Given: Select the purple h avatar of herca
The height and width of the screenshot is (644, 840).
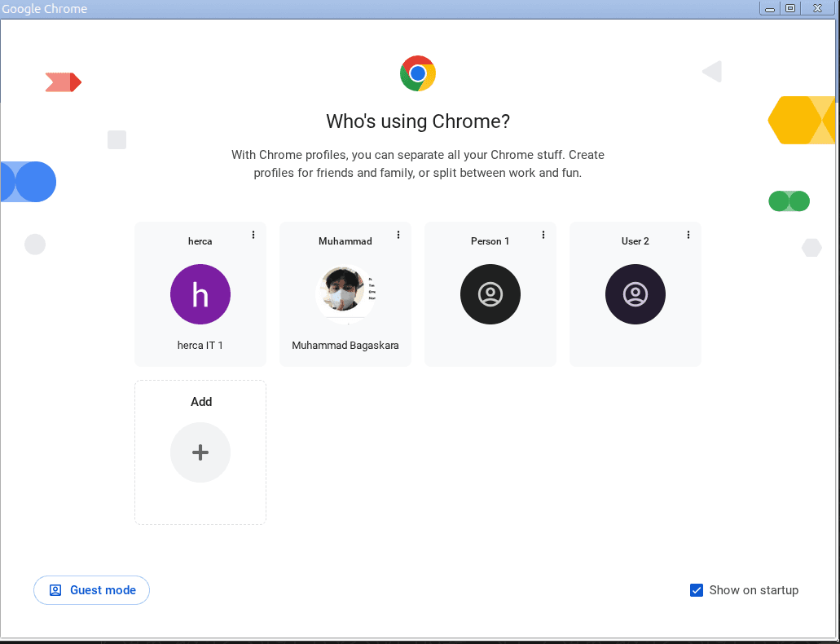Looking at the screenshot, I should pos(200,294).
